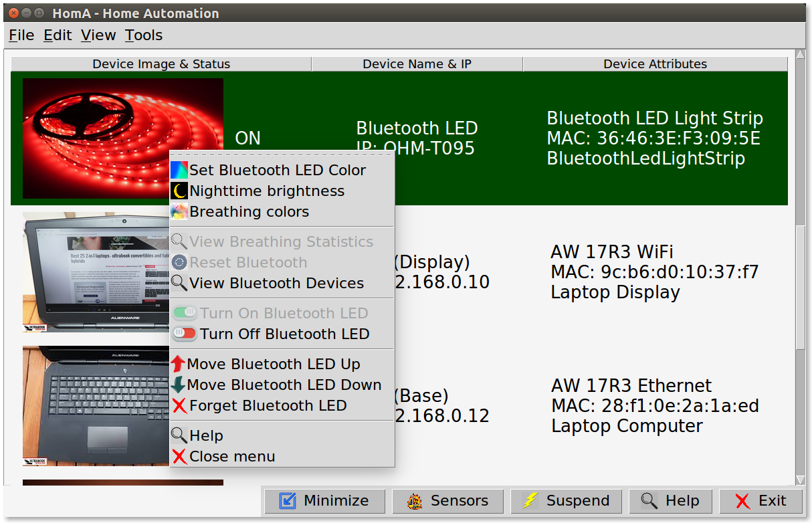Select Help in the context menu
The image size is (812, 523).
(x=282, y=435)
